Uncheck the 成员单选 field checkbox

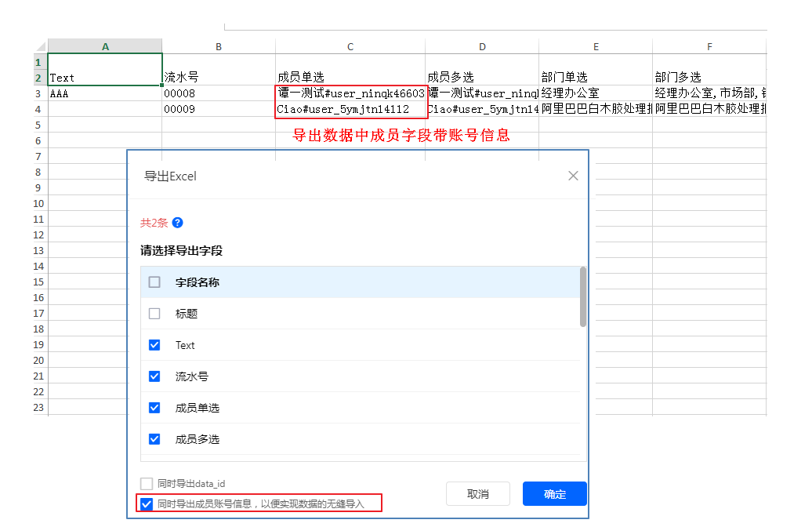click(x=154, y=408)
